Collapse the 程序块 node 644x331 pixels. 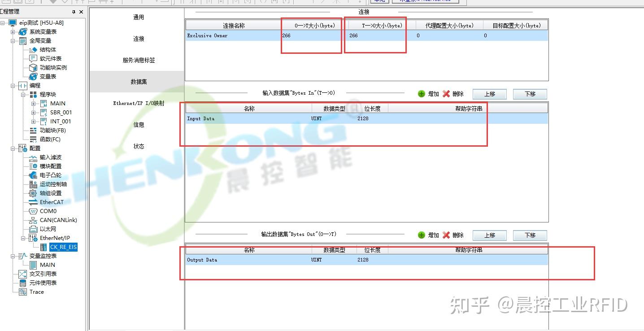tap(23, 95)
